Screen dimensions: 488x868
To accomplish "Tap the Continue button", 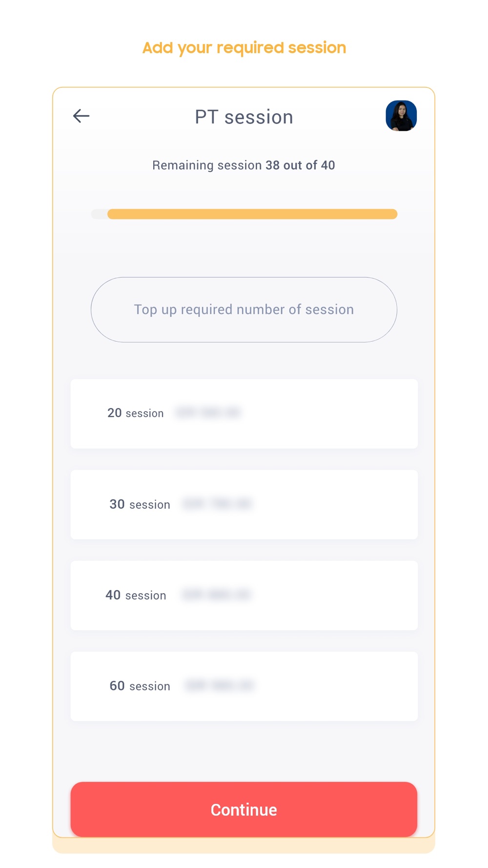I will [244, 809].
